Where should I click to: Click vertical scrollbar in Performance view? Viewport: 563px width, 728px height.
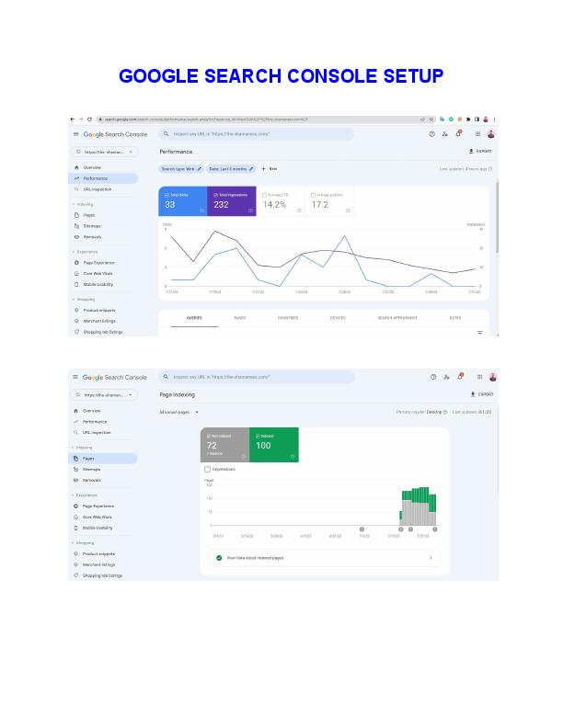coord(497,217)
